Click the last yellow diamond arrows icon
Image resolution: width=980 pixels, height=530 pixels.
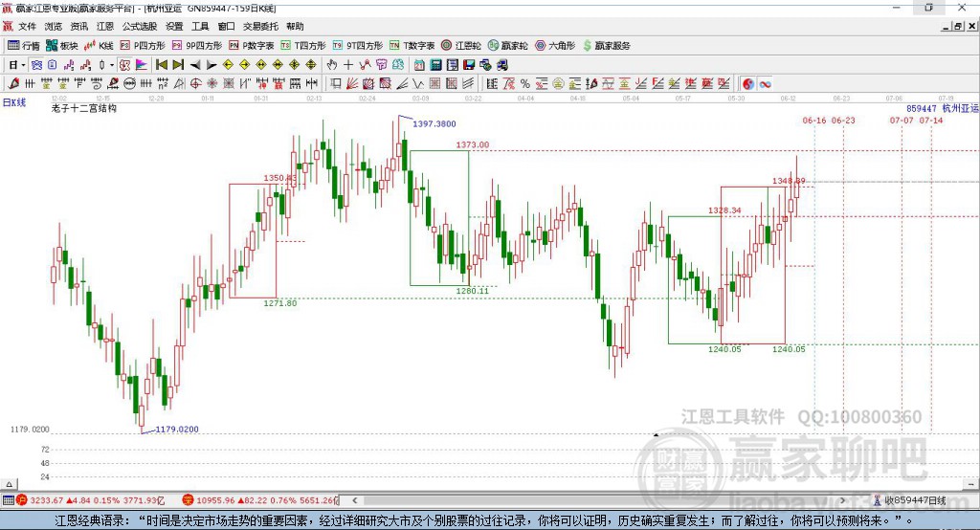coord(311,65)
